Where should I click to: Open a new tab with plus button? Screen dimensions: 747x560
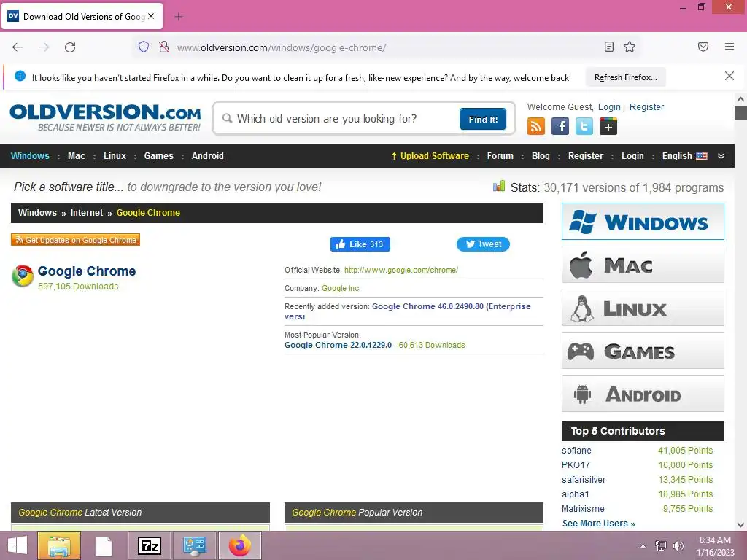tap(178, 17)
